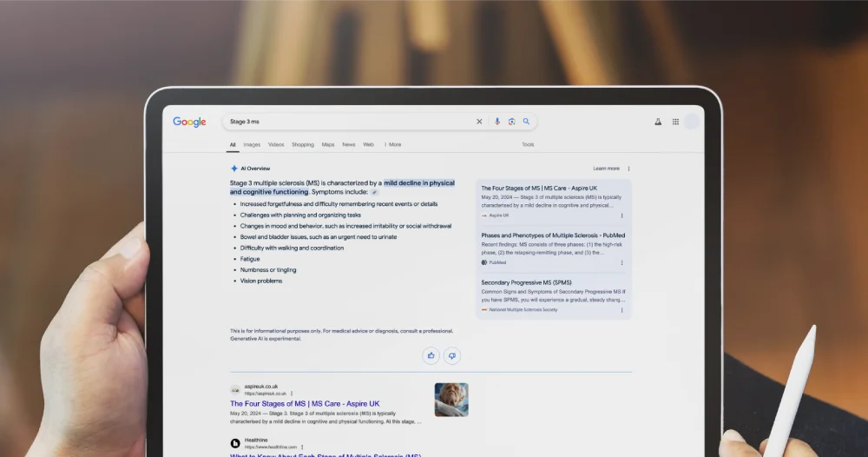The image size is (868, 457).
Task: Expand the More search filters menu
Action: pyautogui.click(x=393, y=144)
